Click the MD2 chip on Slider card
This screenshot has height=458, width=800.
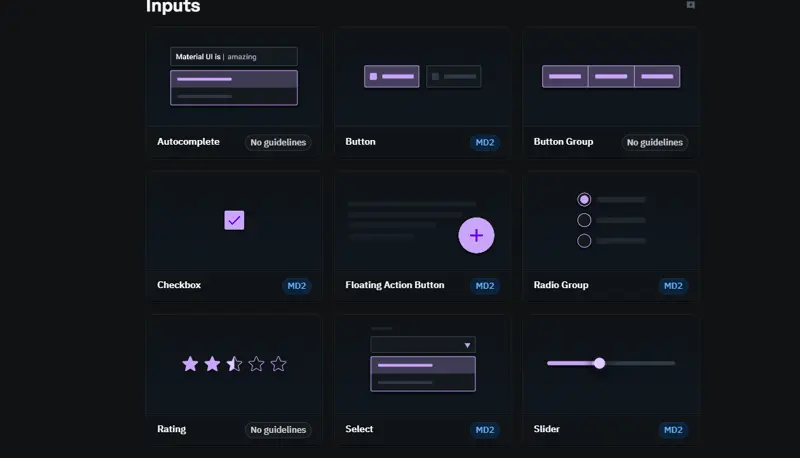673,430
